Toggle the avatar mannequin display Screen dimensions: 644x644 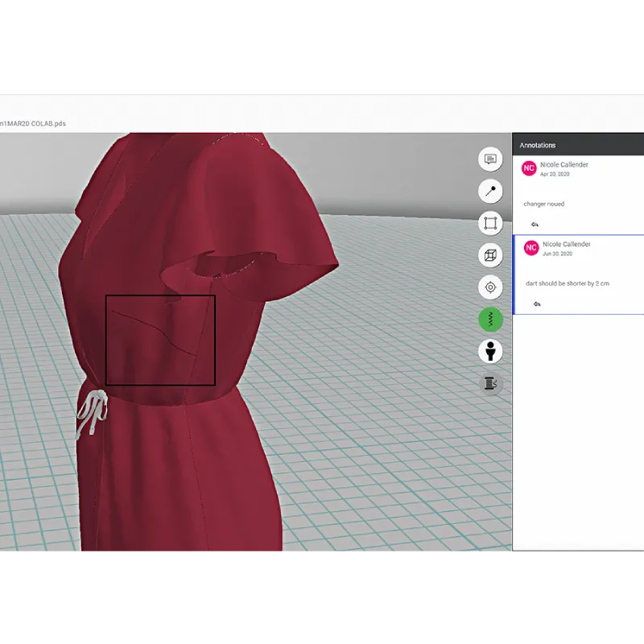pos(490,351)
